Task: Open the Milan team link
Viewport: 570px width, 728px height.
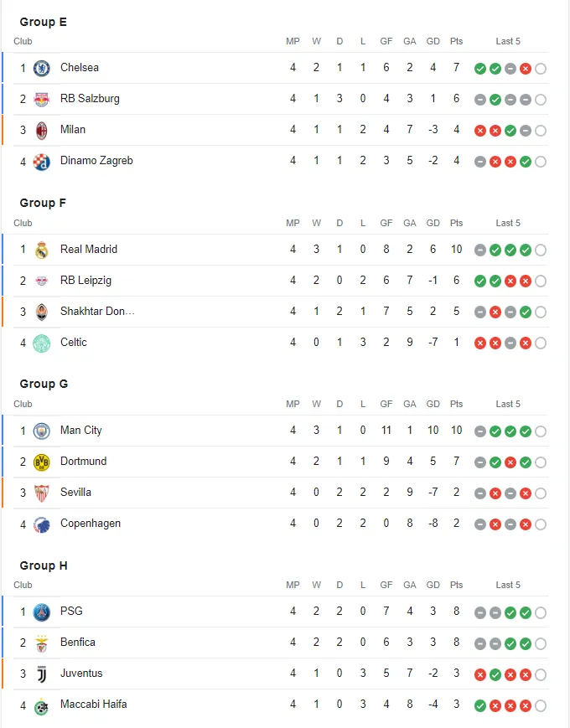Action: (73, 130)
